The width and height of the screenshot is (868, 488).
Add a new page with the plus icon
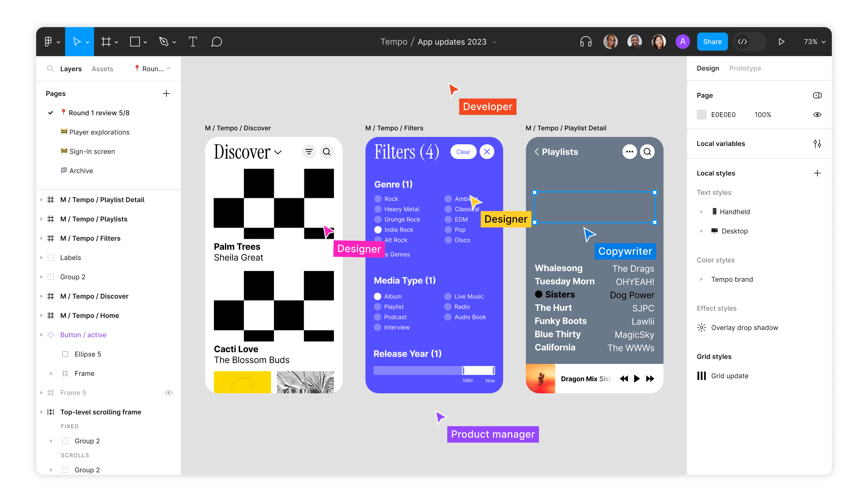coord(166,93)
